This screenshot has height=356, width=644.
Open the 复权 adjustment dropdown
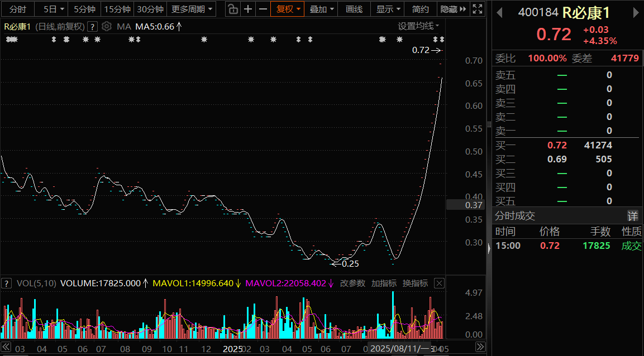[288, 9]
